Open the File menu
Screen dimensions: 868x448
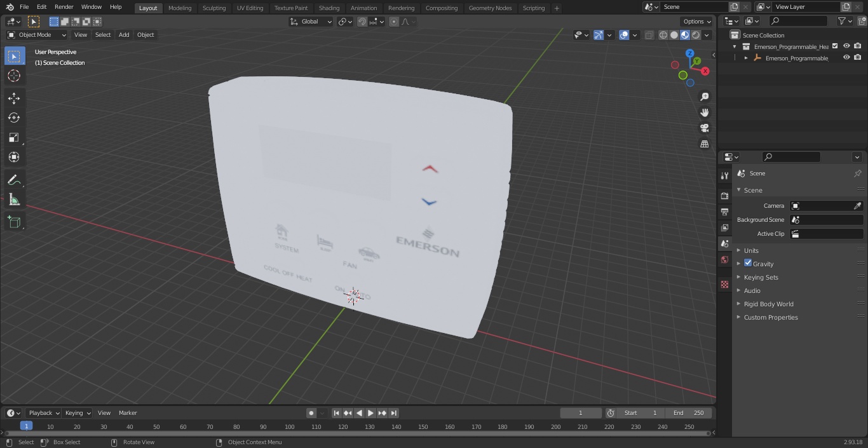coord(24,7)
